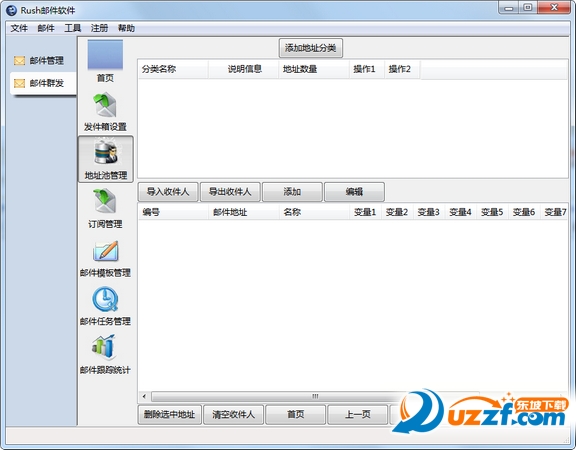The height and width of the screenshot is (450, 576).
Task: Open the 文件 menu
Action: coord(19,28)
